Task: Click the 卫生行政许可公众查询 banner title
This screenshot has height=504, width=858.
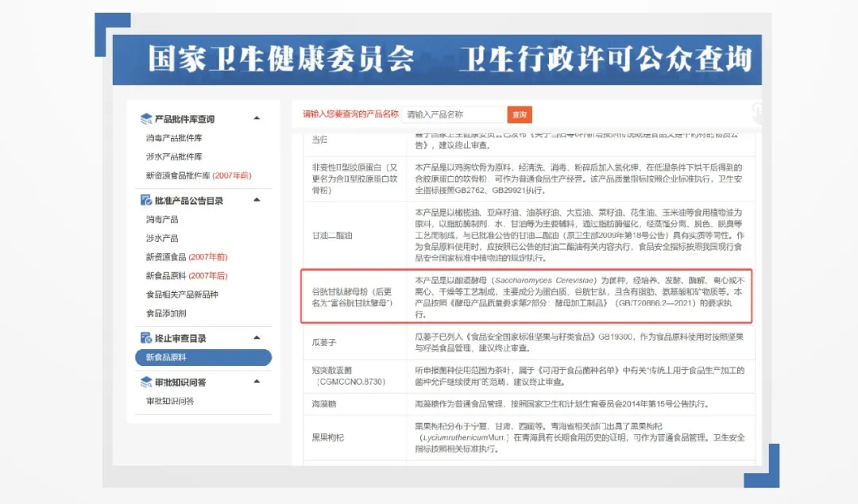Action: (605, 59)
